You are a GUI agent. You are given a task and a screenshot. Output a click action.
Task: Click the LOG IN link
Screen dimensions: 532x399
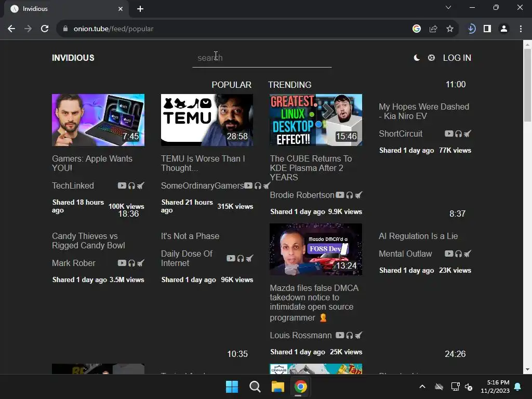[457, 58]
